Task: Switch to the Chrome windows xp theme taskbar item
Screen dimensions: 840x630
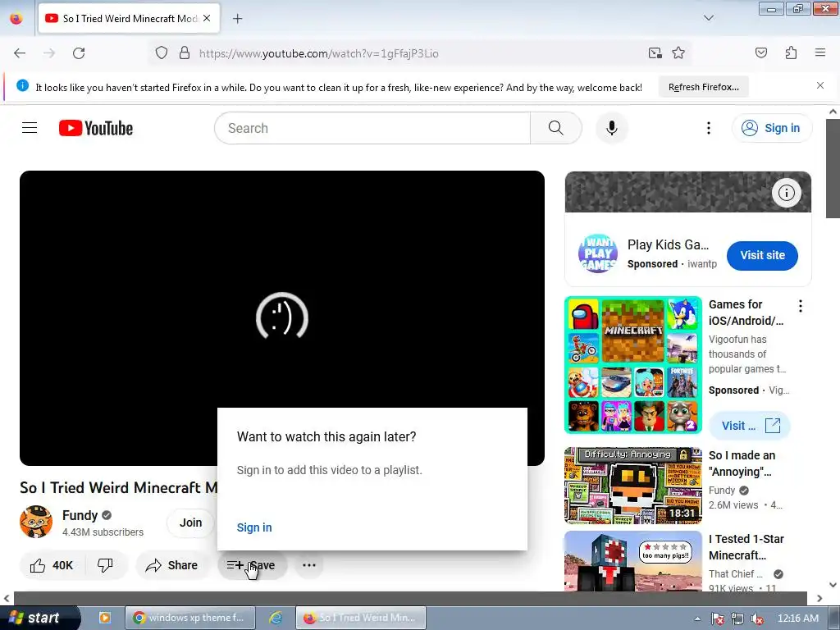Action: click(x=189, y=618)
